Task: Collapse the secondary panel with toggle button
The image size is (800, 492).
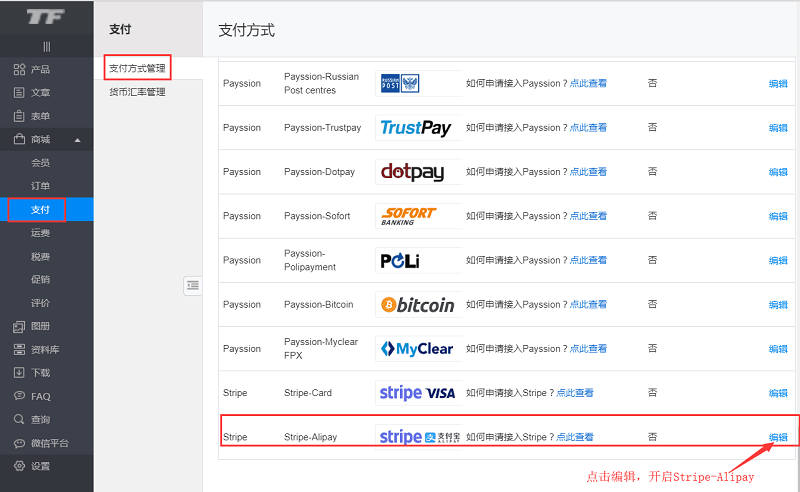Action: [x=193, y=285]
